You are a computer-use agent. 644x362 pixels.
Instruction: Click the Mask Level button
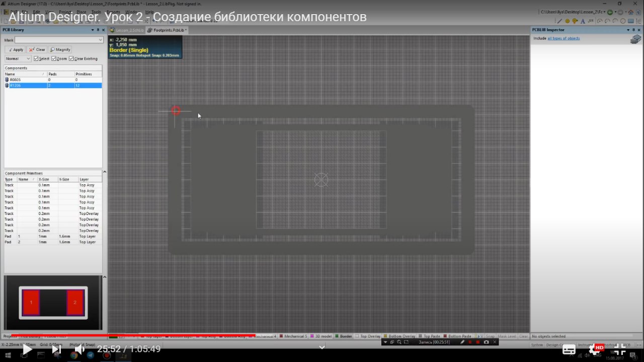tap(507, 336)
